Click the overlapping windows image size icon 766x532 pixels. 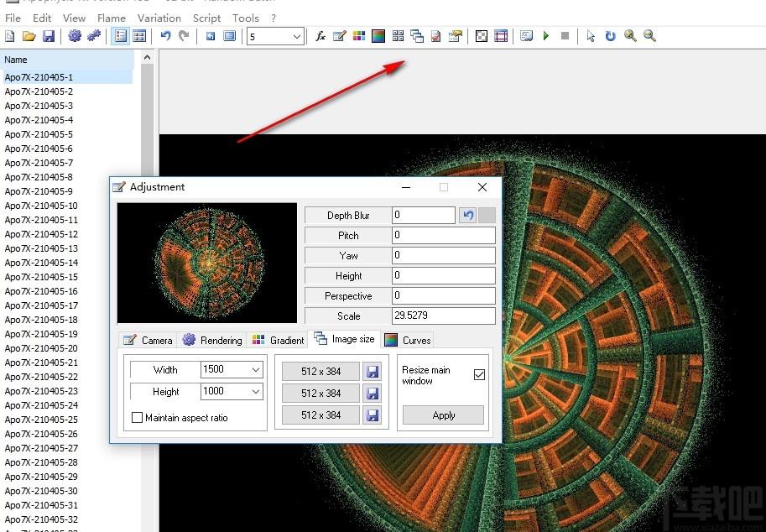[x=417, y=36]
